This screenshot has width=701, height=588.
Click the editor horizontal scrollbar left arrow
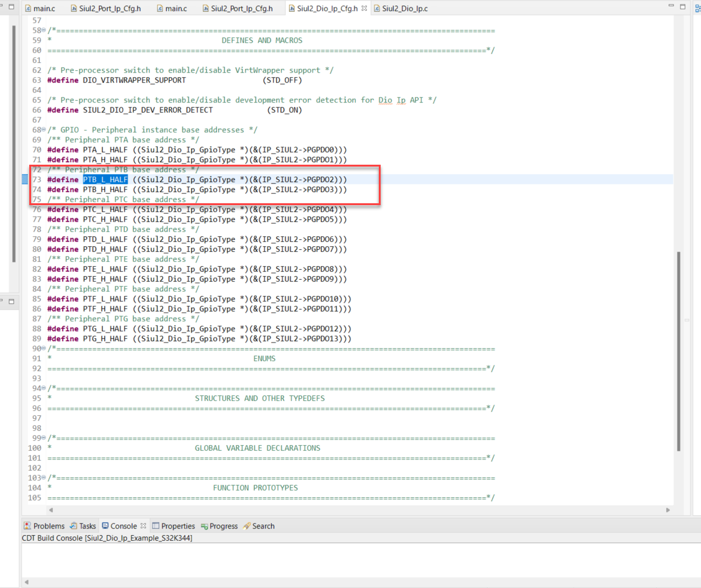(x=51, y=510)
